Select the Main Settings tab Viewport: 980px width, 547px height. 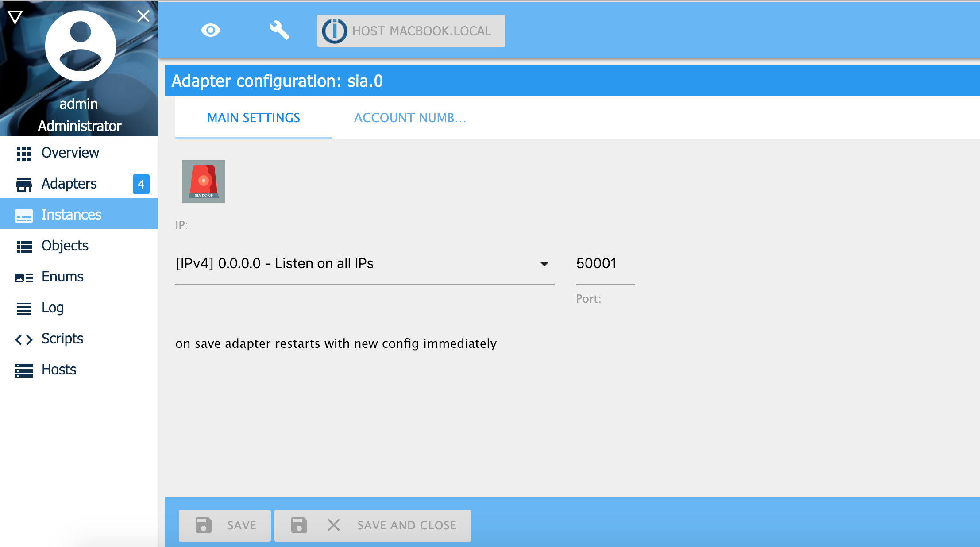[253, 118]
